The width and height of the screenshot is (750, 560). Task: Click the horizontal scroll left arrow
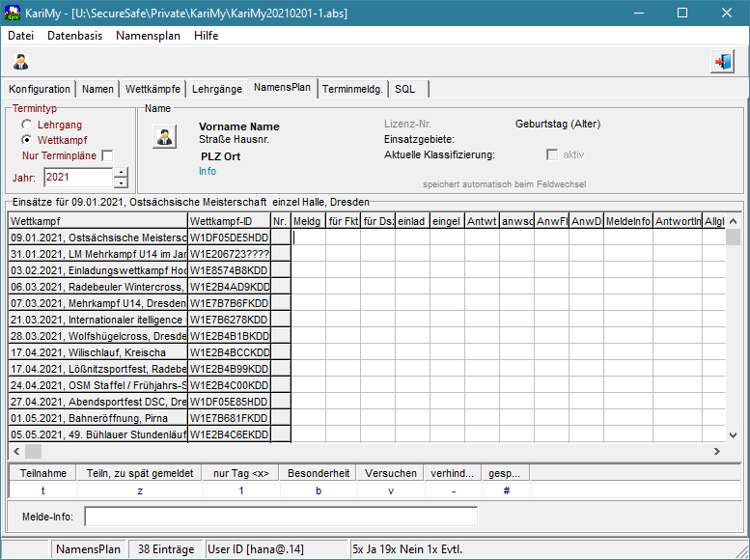pos(16,451)
